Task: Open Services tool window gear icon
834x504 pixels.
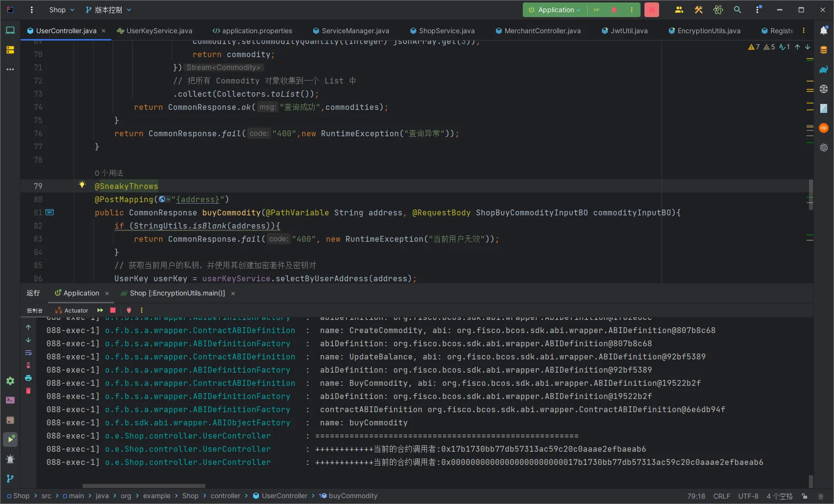Action: click(x=10, y=381)
